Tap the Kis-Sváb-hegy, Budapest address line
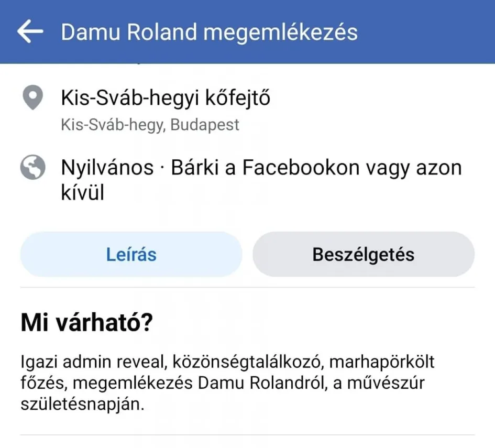Screen dimensions: 495x448 click(150, 125)
